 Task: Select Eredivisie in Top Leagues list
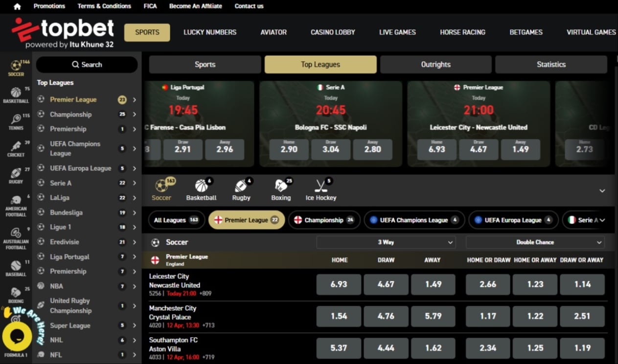64,242
